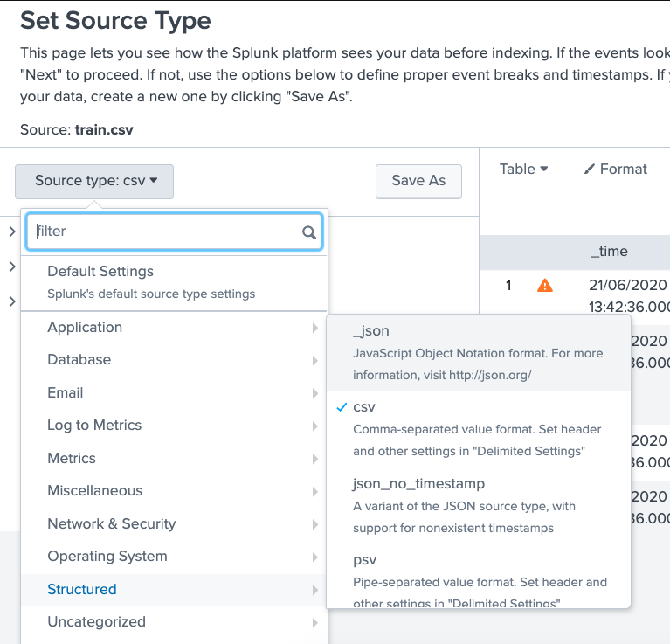Choose the _json source type
The height and width of the screenshot is (644, 670).
click(x=479, y=353)
